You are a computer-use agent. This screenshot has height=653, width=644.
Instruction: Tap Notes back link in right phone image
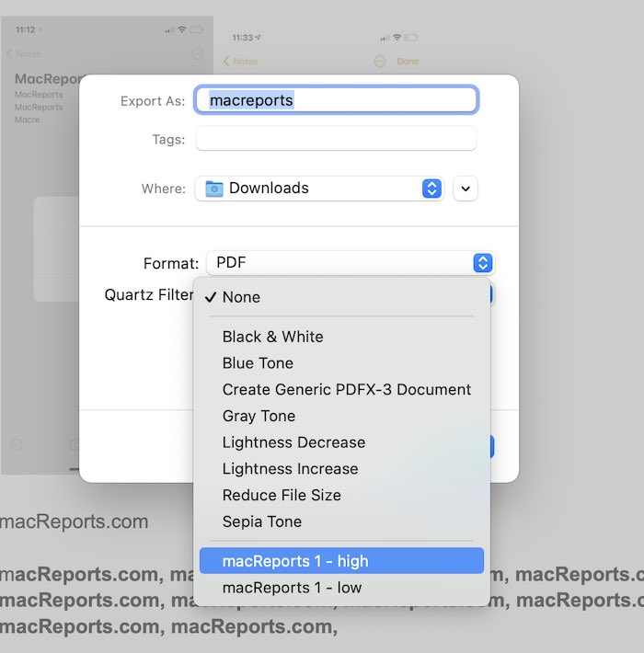coord(241,62)
